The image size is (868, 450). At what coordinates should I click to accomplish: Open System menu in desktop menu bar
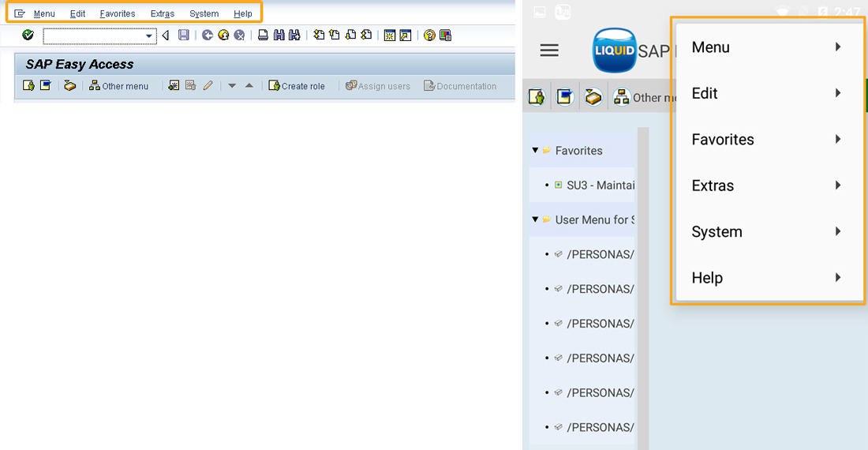pyautogui.click(x=204, y=13)
